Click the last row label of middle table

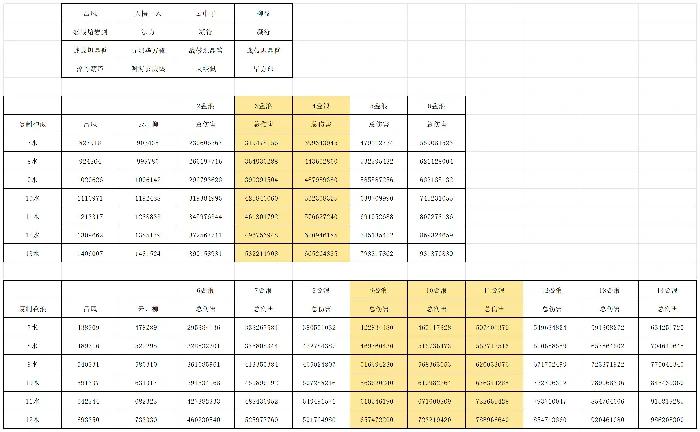coord(32,254)
